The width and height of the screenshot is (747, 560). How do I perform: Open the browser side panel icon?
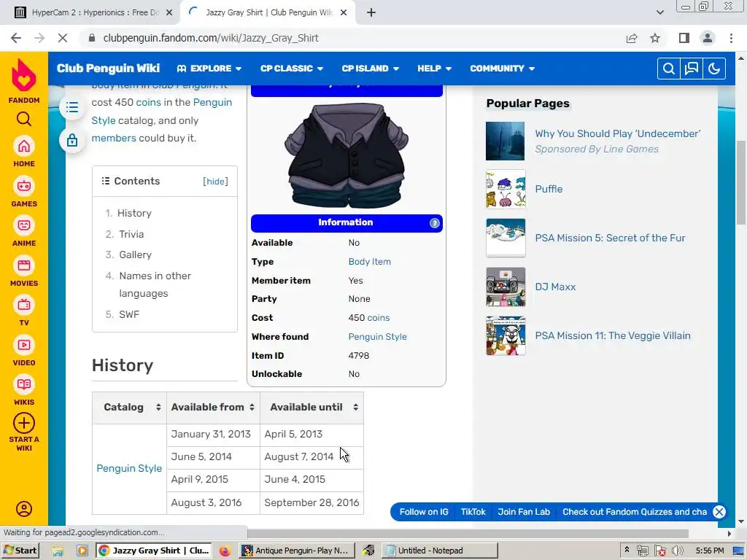tap(684, 38)
